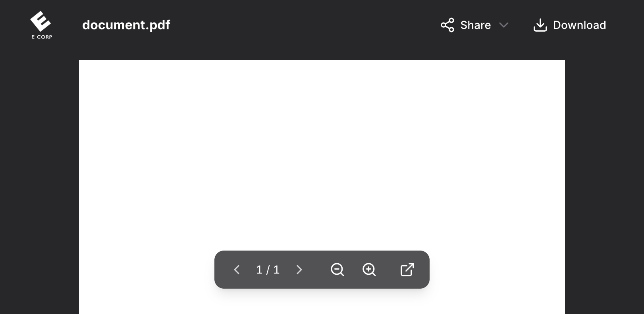Select the document.pdf file title

pos(126,25)
